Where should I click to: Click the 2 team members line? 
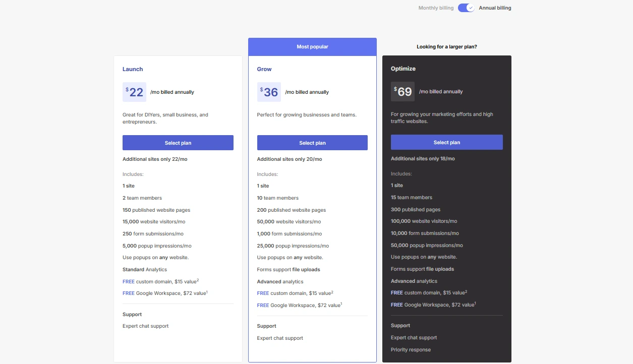click(x=142, y=198)
